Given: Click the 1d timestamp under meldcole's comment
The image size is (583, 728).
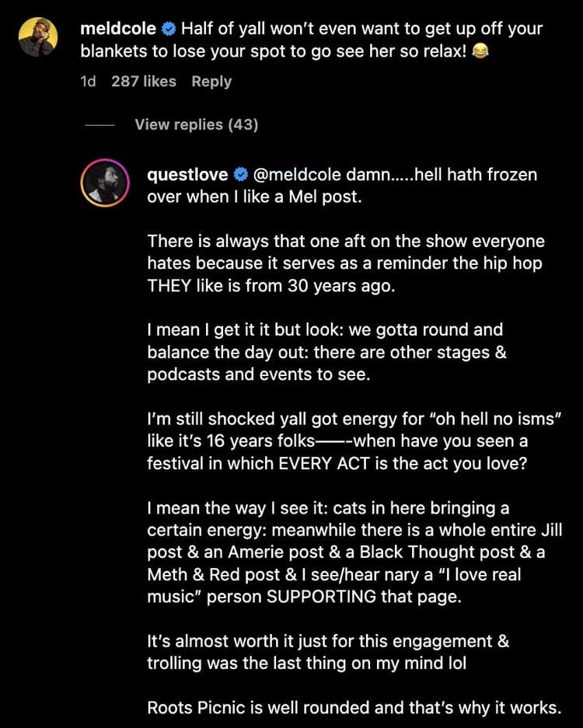Looking at the screenshot, I should [87, 82].
